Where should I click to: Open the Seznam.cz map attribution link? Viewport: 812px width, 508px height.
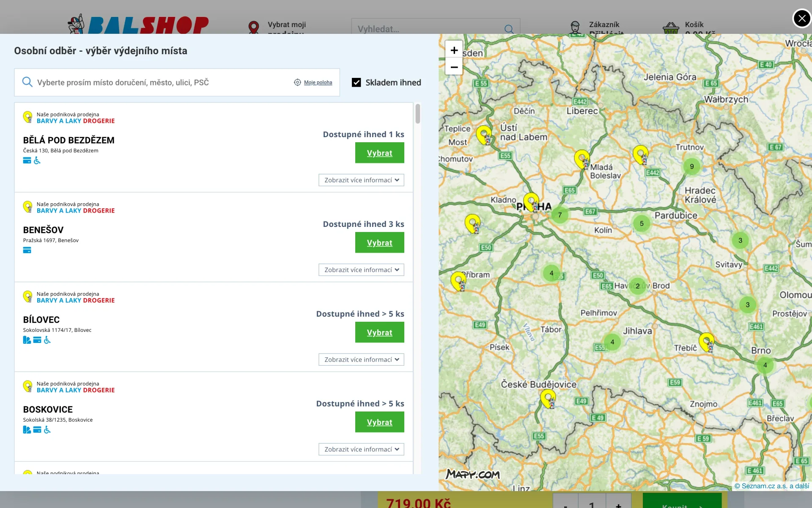[772, 486]
